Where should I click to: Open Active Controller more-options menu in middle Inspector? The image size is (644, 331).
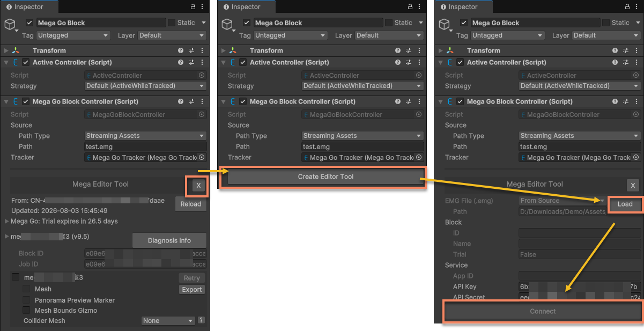pos(419,62)
